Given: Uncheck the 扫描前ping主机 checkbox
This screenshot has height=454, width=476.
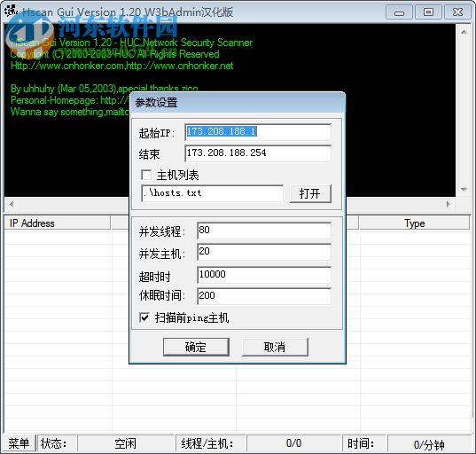Looking at the screenshot, I should point(144,317).
